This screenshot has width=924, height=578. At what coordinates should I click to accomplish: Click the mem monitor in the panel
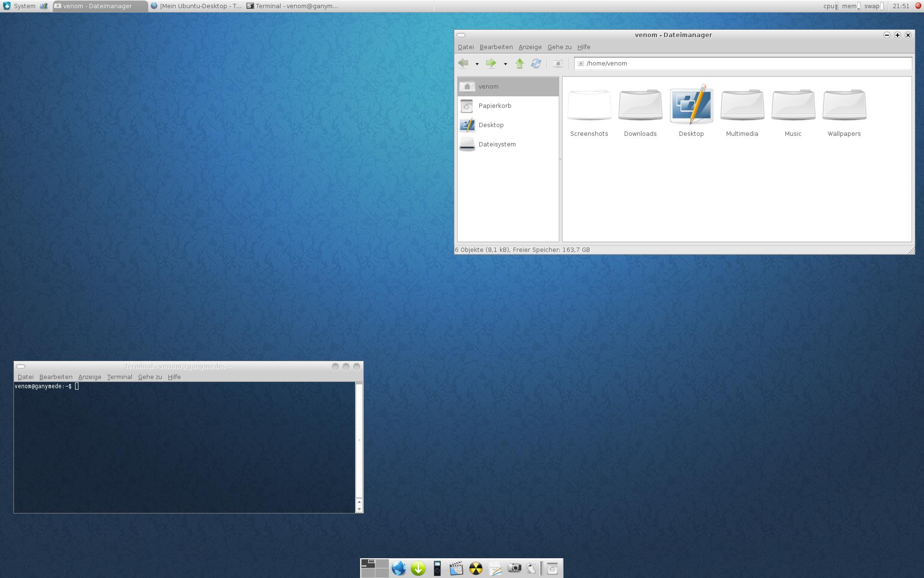coord(851,6)
